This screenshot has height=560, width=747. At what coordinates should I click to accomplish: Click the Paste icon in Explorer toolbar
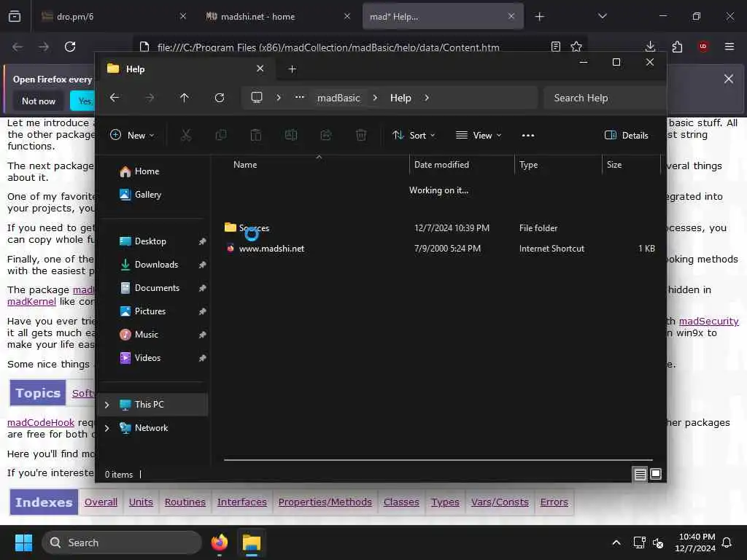point(256,135)
